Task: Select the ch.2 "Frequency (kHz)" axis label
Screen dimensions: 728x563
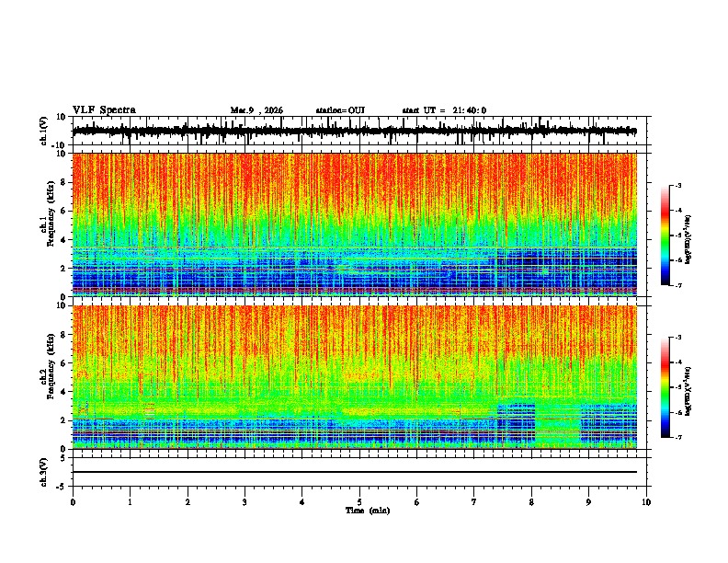Action: [50, 366]
